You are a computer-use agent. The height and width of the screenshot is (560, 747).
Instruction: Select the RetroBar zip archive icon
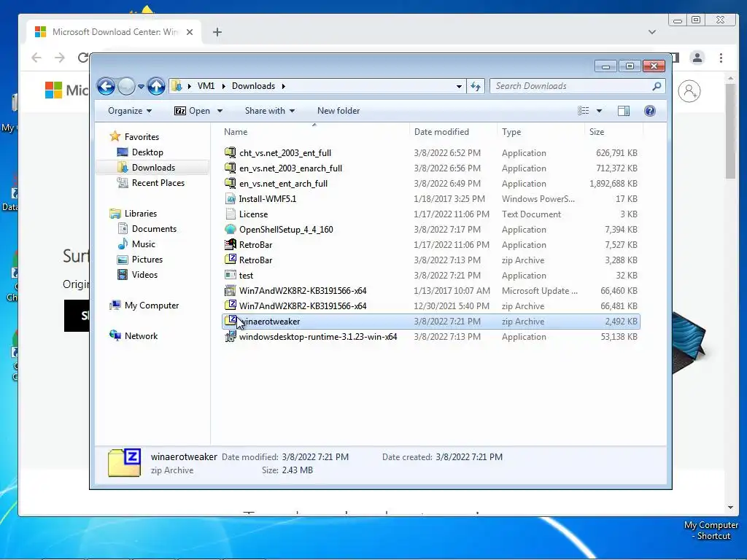pyautogui.click(x=230, y=260)
